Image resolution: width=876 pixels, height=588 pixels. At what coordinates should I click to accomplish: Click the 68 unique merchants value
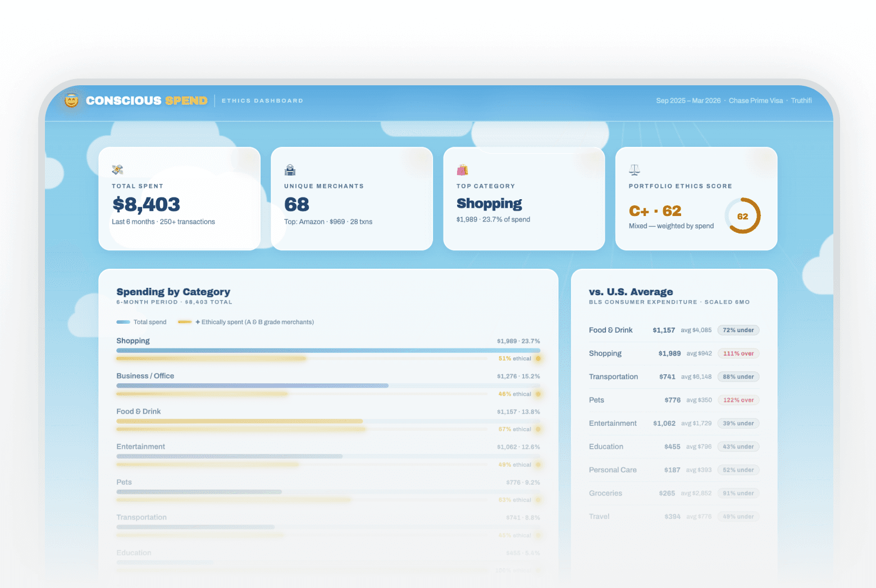click(x=296, y=204)
